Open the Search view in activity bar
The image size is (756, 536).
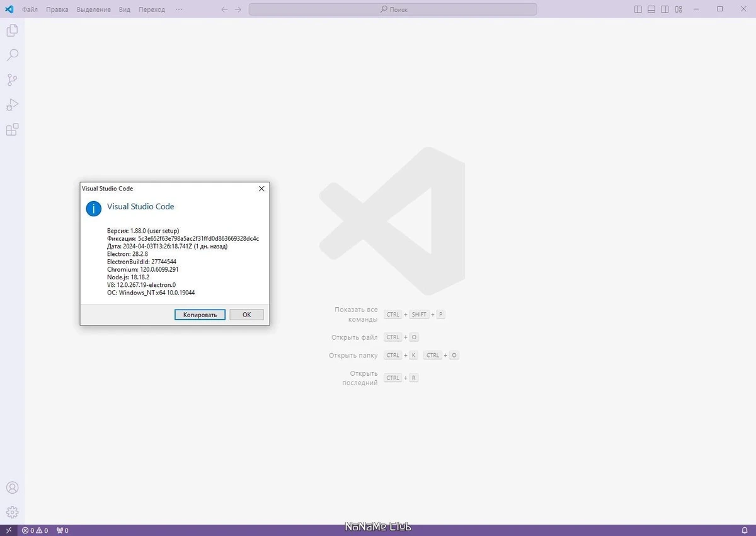coord(12,55)
